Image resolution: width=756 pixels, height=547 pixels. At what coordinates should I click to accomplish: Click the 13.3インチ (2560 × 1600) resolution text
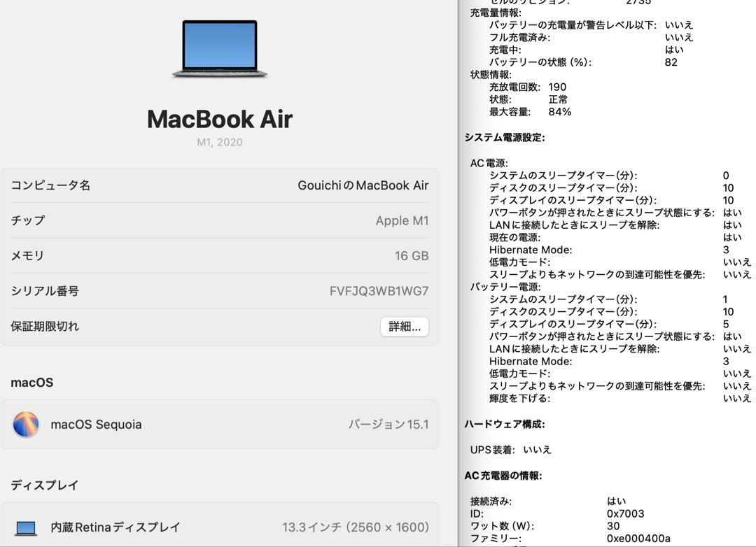click(356, 527)
